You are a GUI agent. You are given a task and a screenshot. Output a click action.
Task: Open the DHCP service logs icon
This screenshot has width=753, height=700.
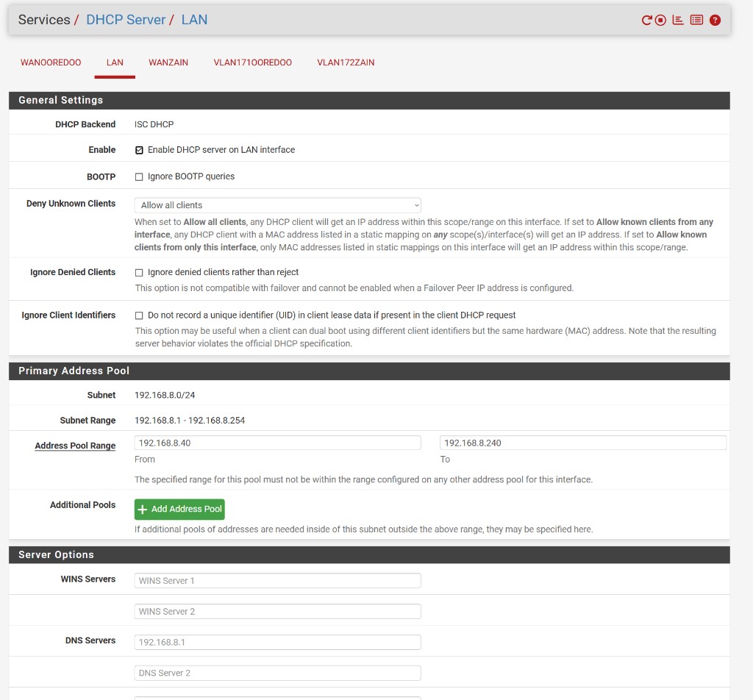click(x=696, y=21)
